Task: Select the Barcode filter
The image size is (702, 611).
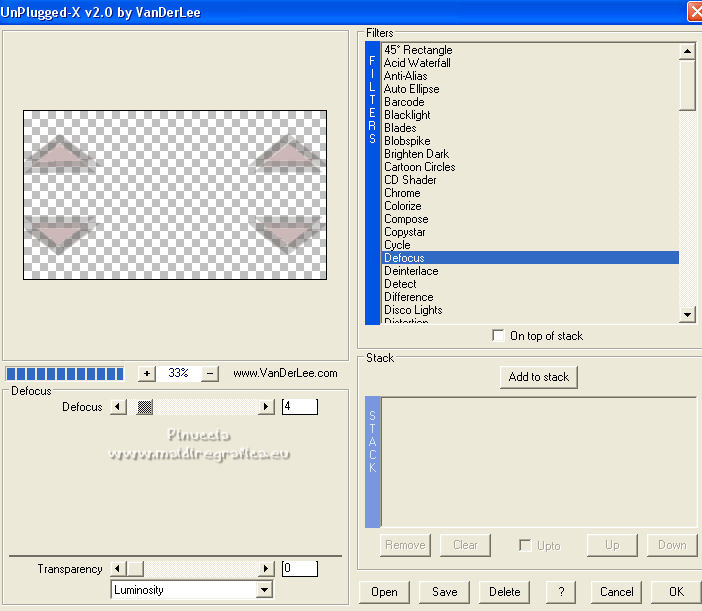Action: pos(531,102)
